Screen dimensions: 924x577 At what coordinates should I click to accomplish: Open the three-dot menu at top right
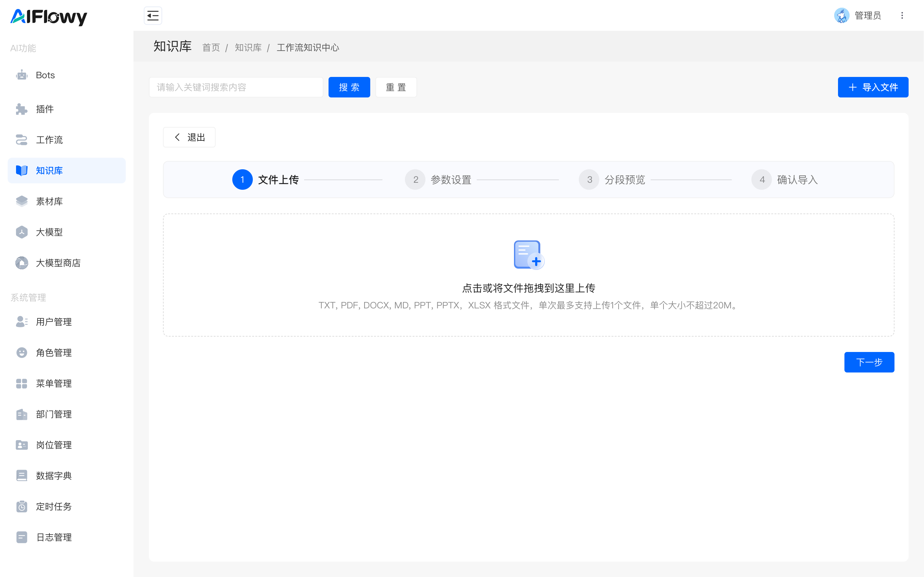pos(902,16)
